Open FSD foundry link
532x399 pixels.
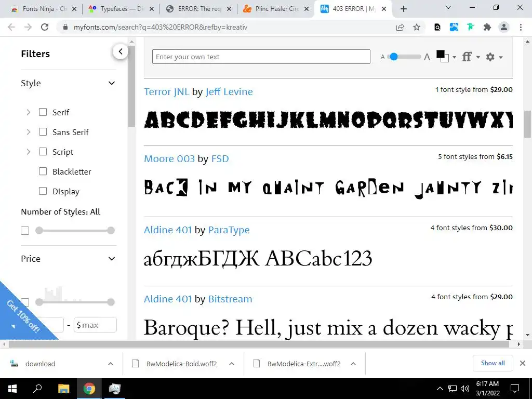pos(220,159)
